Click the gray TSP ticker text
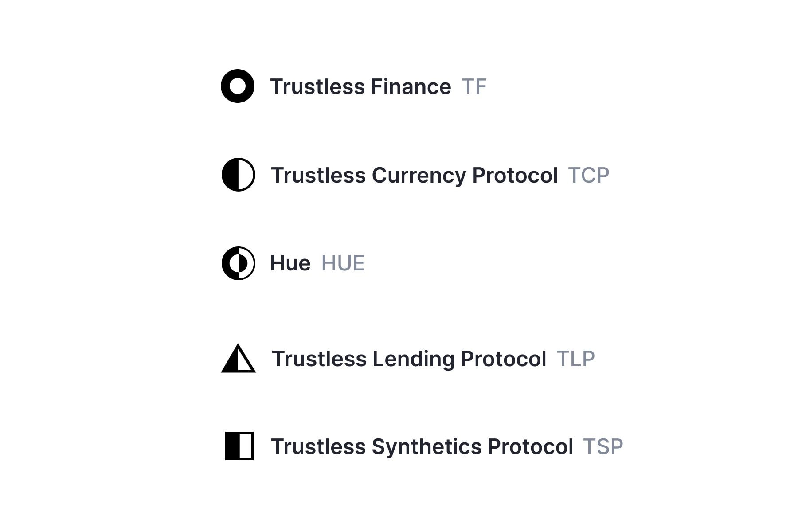This screenshot has height=532, width=798. (603, 446)
